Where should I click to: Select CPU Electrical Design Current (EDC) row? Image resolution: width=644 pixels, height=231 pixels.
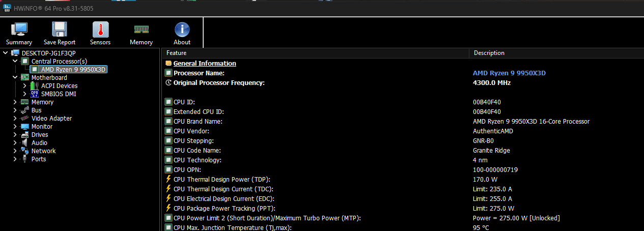pos(403,198)
